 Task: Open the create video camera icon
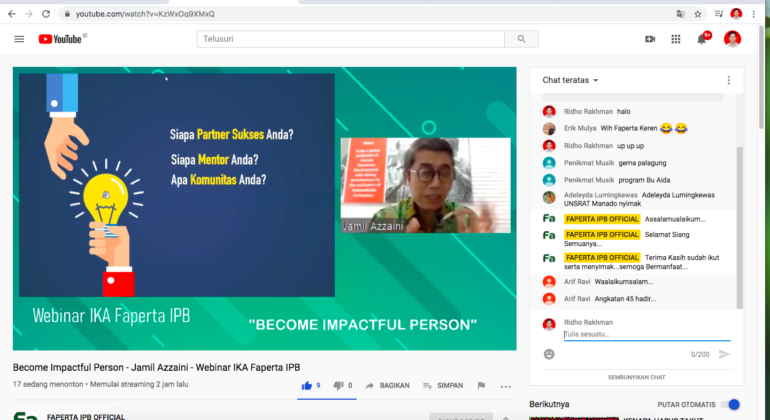click(x=650, y=39)
